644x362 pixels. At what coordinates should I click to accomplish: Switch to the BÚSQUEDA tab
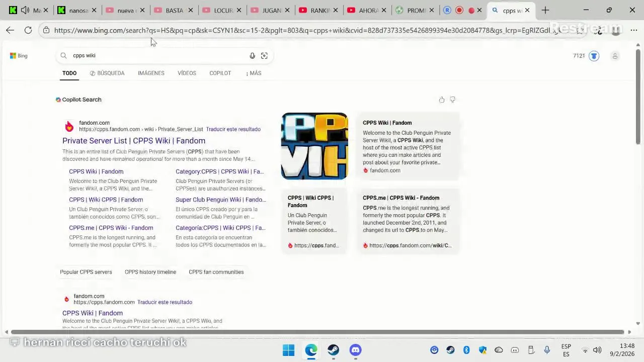tap(107, 73)
